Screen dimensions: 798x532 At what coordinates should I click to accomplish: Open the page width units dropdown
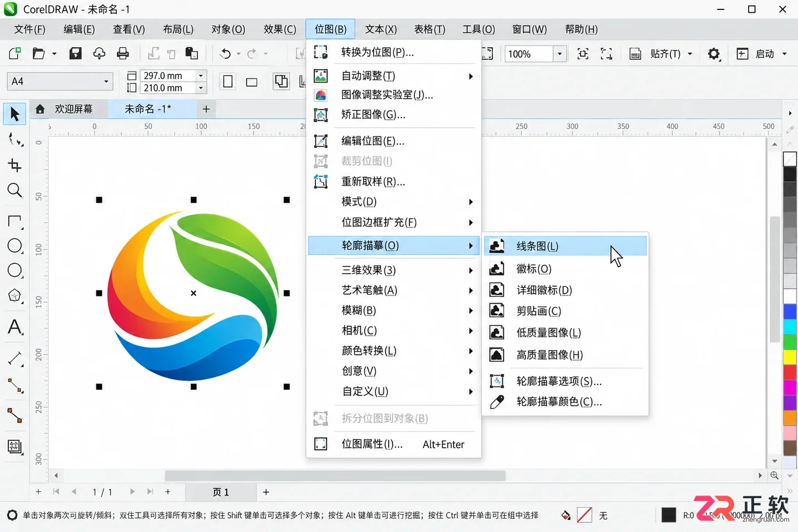201,75
